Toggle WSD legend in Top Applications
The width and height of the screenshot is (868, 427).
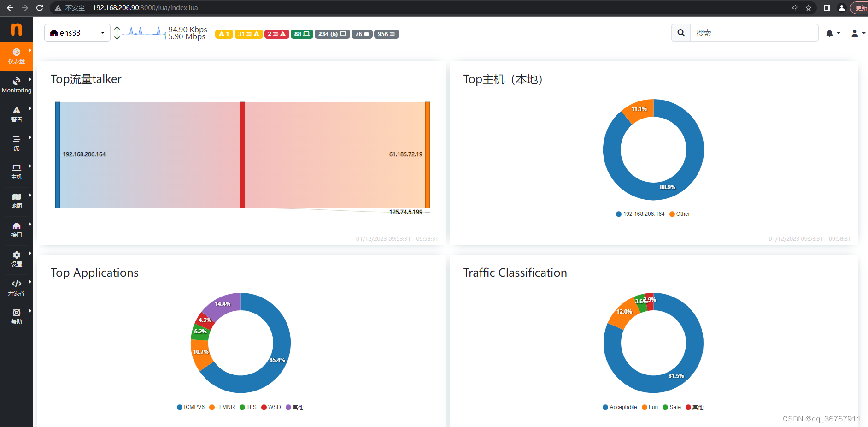click(271, 407)
